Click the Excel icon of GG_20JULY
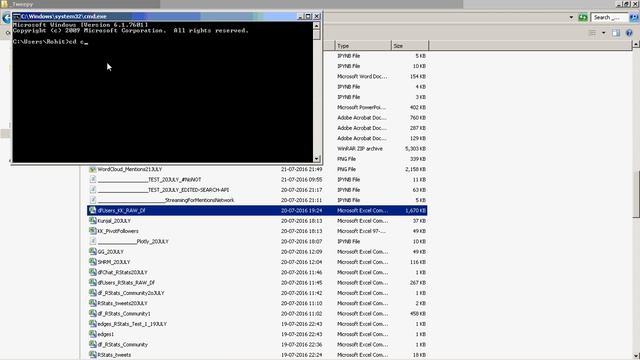This screenshot has width=640, height=360. (93, 251)
